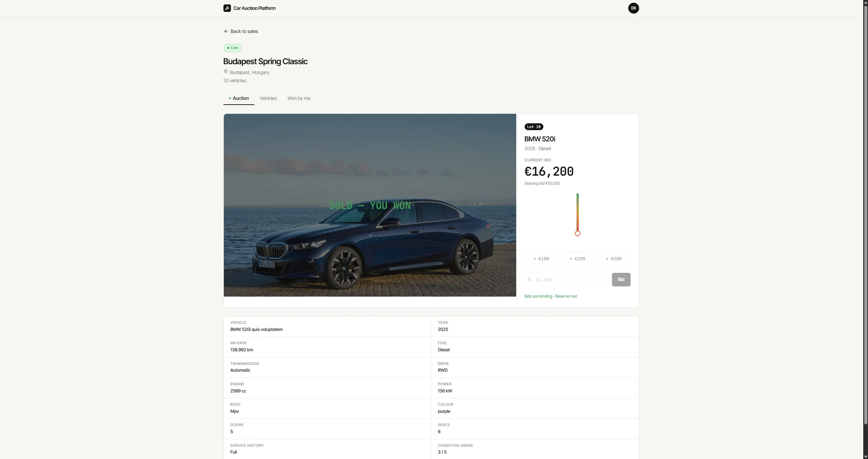The image size is (868, 459).
Task: Click the Lot 10 badge
Action: coord(534,127)
